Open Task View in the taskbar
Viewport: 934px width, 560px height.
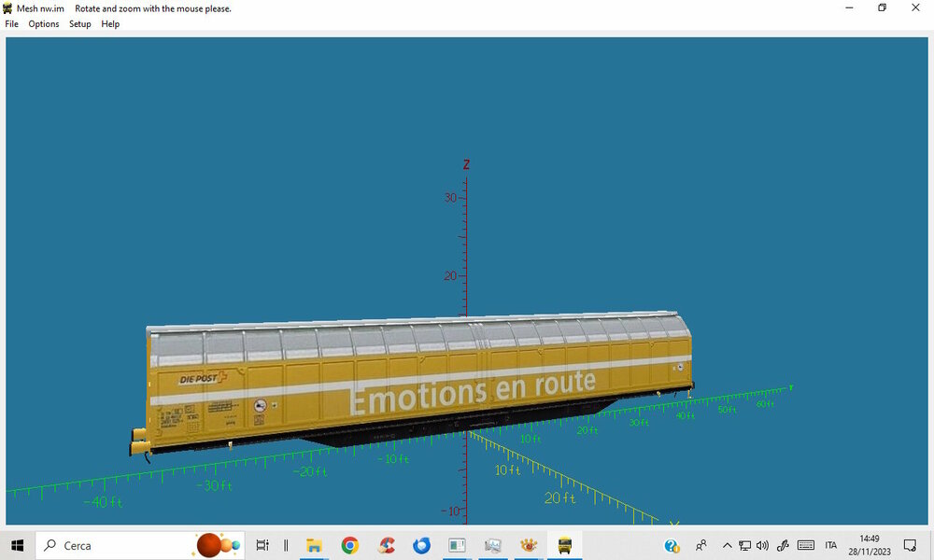pyautogui.click(x=262, y=545)
